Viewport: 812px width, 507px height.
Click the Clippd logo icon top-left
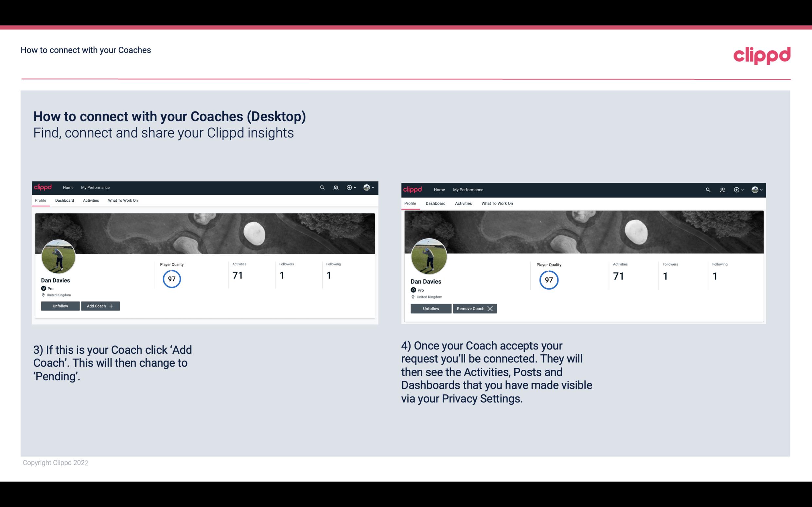point(44,187)
